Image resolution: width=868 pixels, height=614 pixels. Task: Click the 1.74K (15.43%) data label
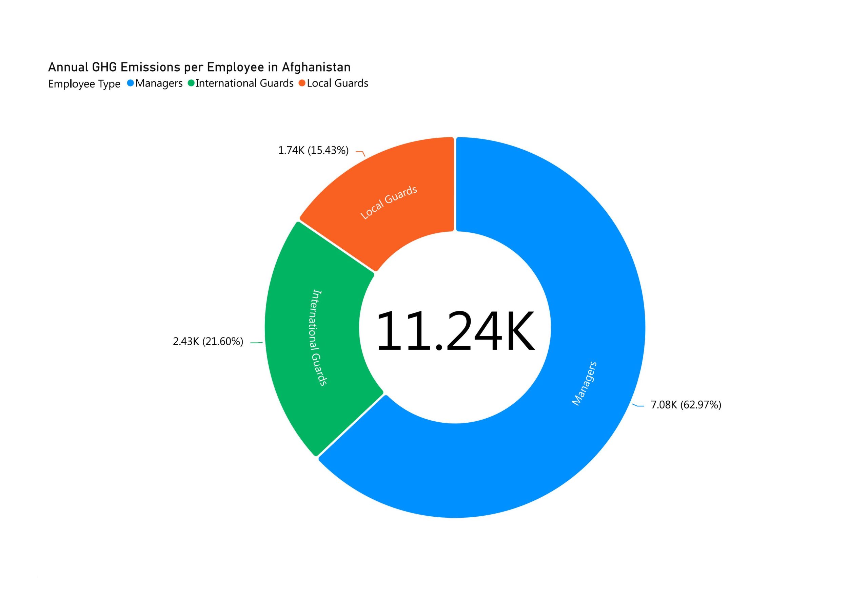[x=313, y=151]
